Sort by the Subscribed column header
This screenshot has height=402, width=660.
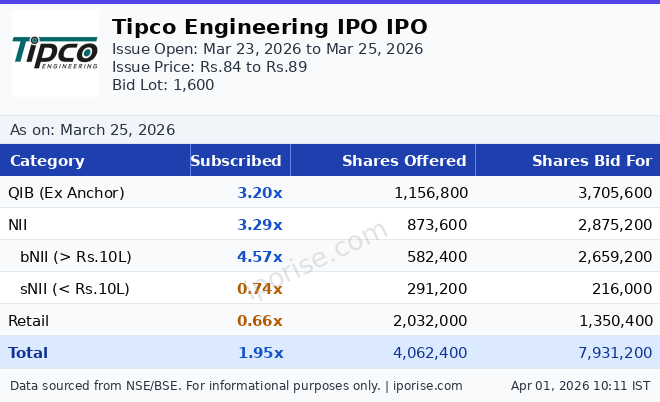coord(236,161)
